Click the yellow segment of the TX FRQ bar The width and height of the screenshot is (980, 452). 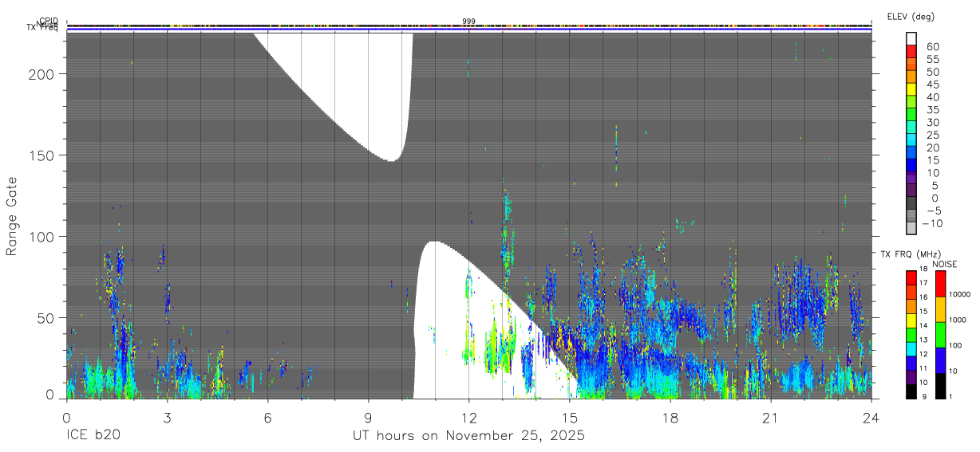click(911, 320)
